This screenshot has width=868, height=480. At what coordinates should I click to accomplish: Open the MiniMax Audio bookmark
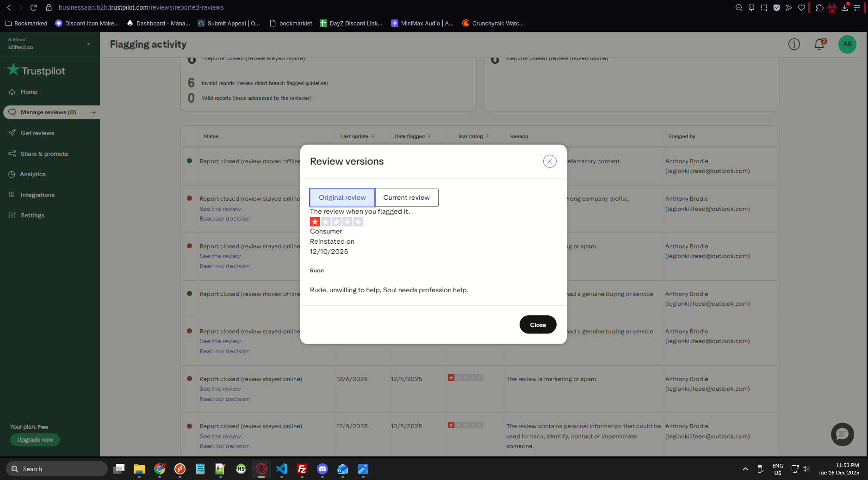[x=422, y=24]
